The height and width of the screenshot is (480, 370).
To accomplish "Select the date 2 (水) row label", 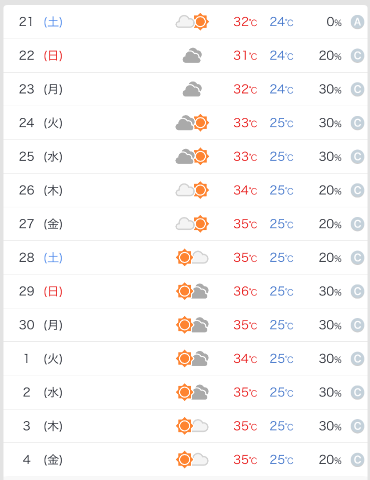I will 42,392.
